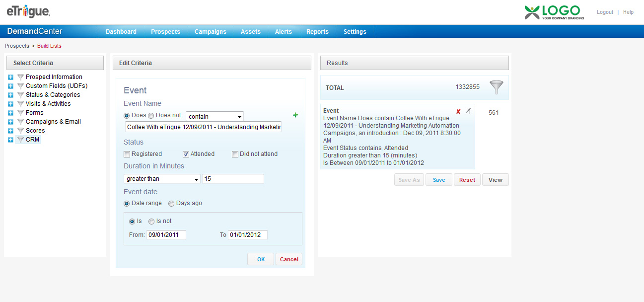The width and height of the screenshot is (644, 302).
Task: Delete the Event criteria with red X
Action: pos(458,111)
